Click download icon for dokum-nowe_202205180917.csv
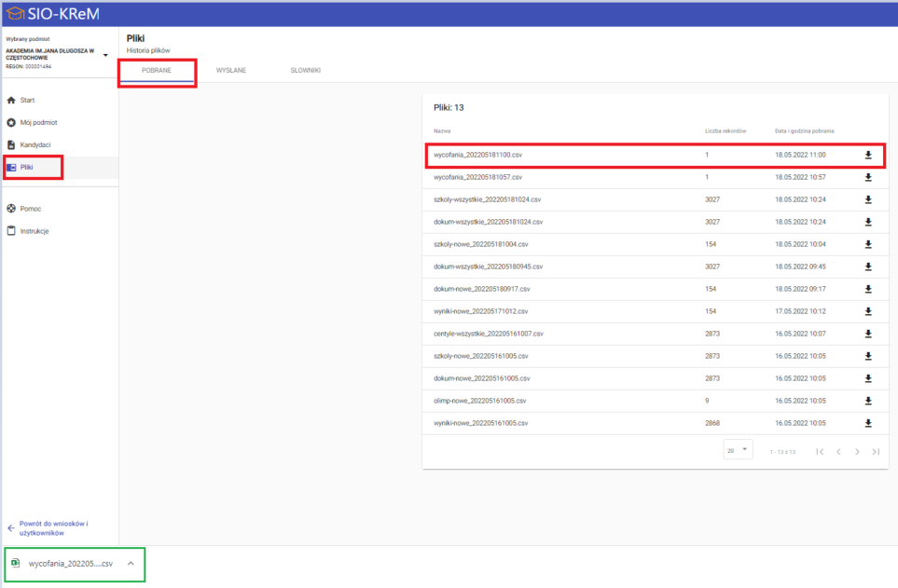Screen dimensions: 898x588 [x=868, y=289]
